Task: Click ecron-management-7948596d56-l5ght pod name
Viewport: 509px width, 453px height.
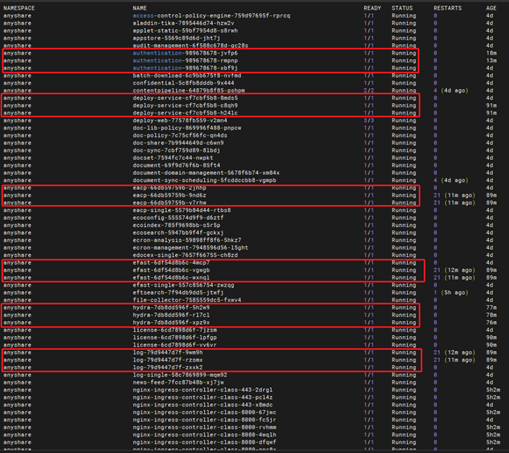Action: click(190, 248)
